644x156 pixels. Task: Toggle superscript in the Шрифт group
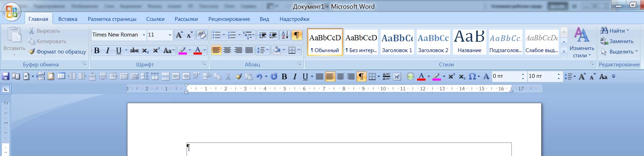(156, 51)
